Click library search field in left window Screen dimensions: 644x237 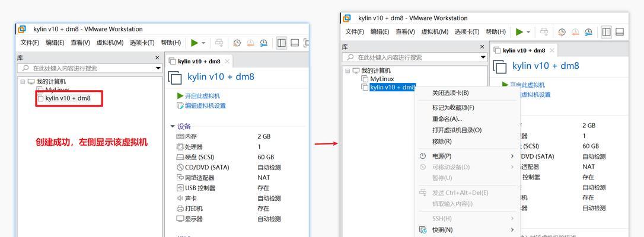tap(90, 68)
